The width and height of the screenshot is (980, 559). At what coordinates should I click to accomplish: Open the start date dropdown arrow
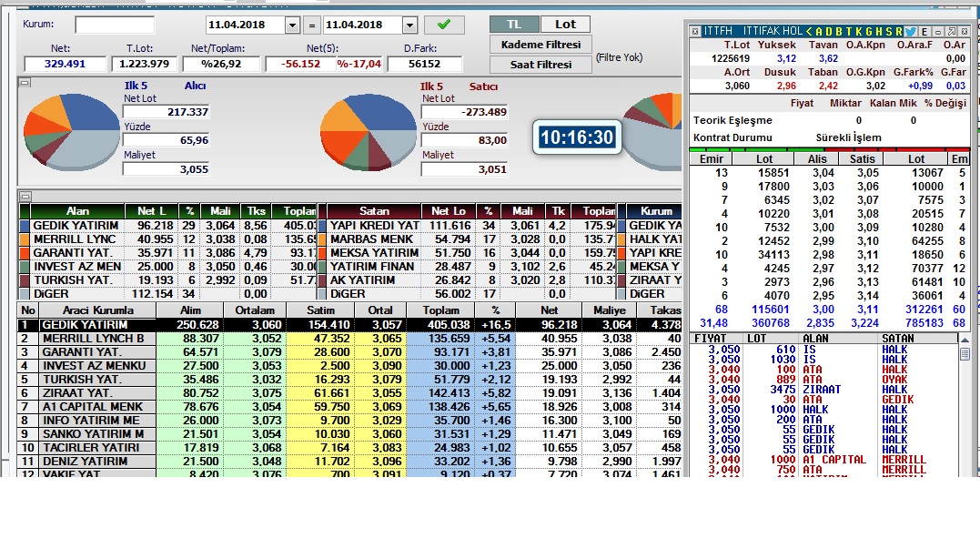pos(292,25)
